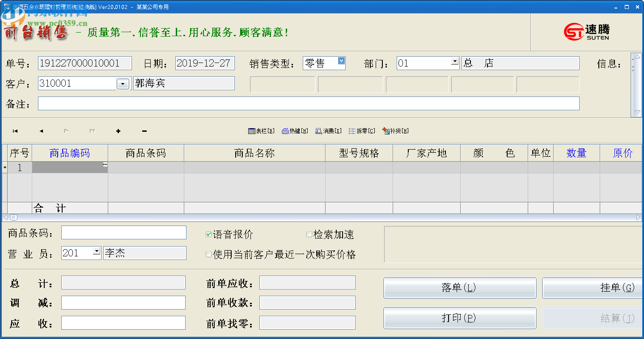This screenshot has width=644, height=339.
Task: Select the 拆零[C] split-unit icon
Action: click(x=361, y=131)
